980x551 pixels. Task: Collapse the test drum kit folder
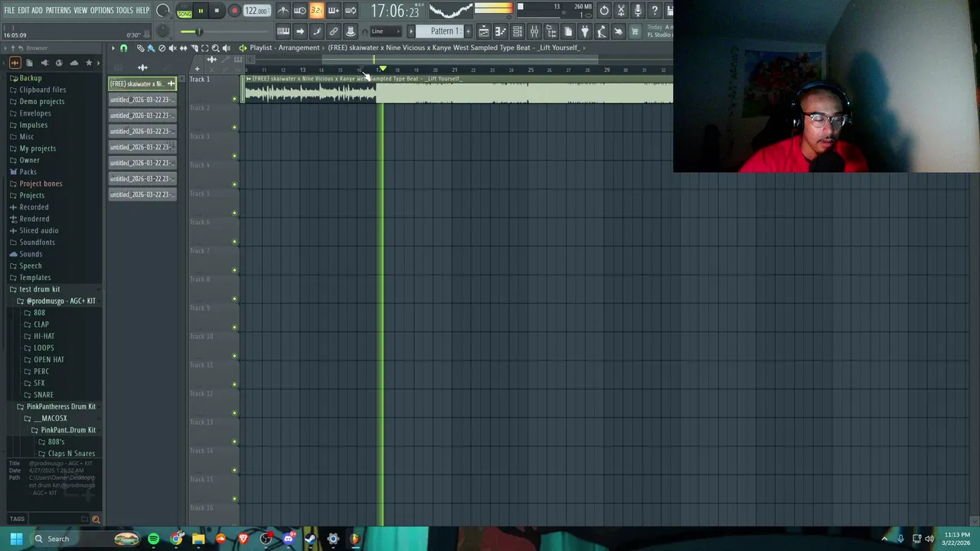(x=39, y=289)
